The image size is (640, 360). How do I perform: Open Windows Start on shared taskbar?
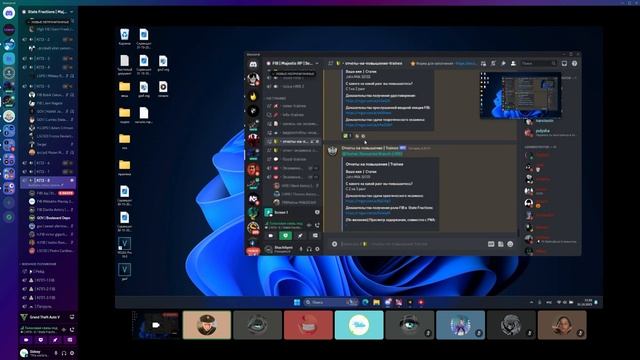(x=297, y=302)
